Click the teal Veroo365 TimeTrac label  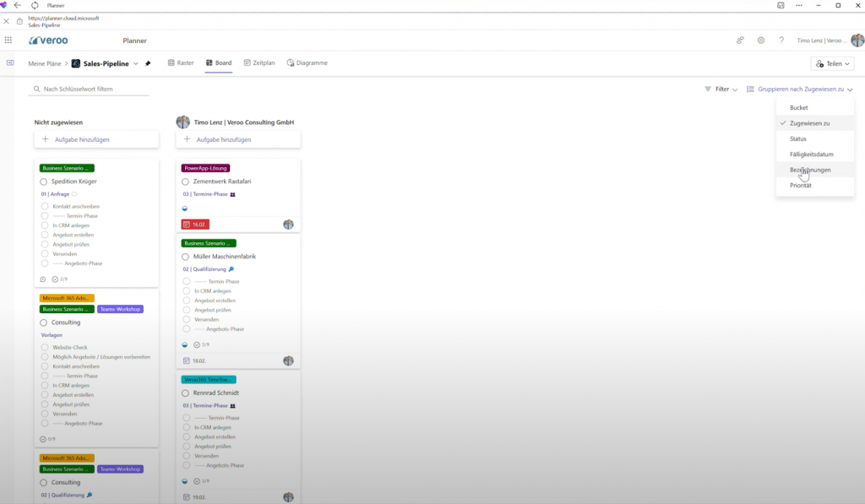209,380
